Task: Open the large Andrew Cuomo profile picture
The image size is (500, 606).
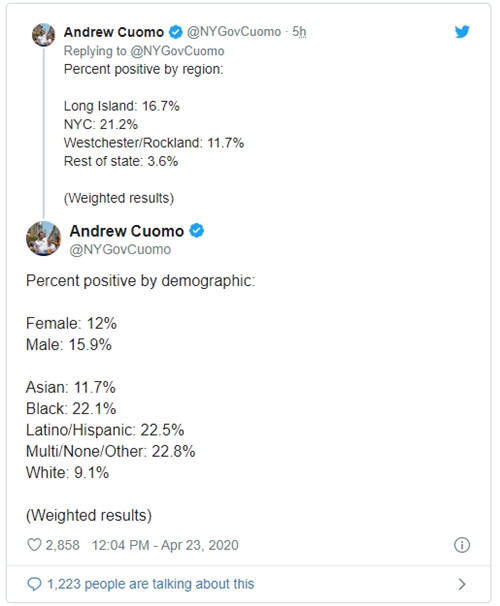Action: point(43,238)
